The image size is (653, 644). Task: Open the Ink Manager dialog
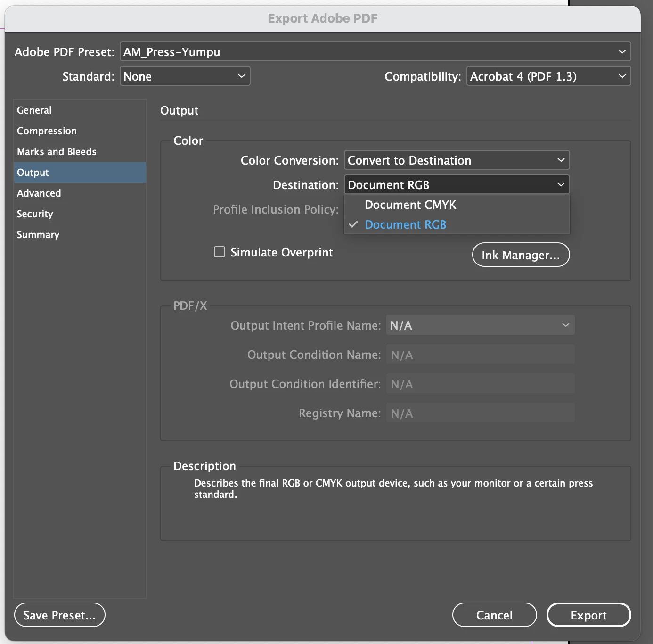pos(521,255)
